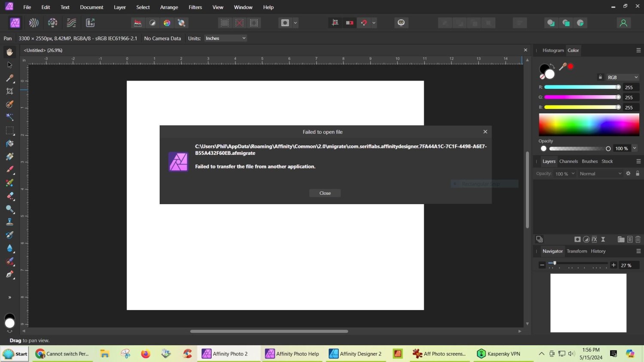644x362 pixels.
Task: Switch to the Channels tab
Action: click(x=568, y=161)
